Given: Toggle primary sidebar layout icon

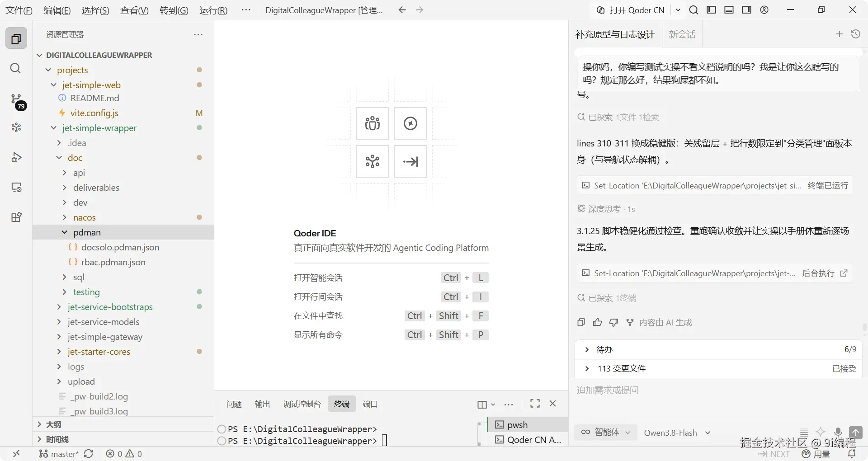Looking at the screenshot, I should tap(711, 10).
